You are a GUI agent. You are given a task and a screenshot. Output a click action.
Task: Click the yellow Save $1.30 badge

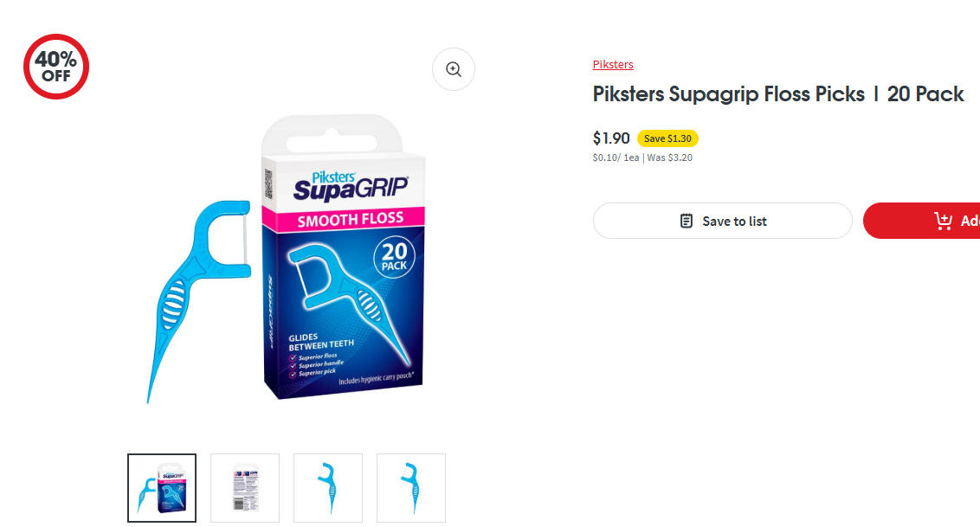point(667,138)
